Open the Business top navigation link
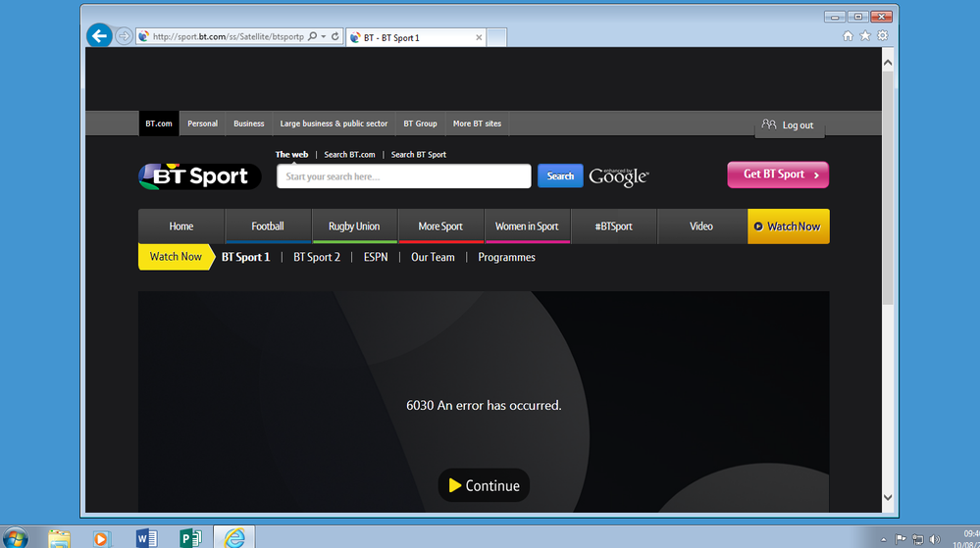The width and height of the screenshot is (980, 548). (249, 124)
